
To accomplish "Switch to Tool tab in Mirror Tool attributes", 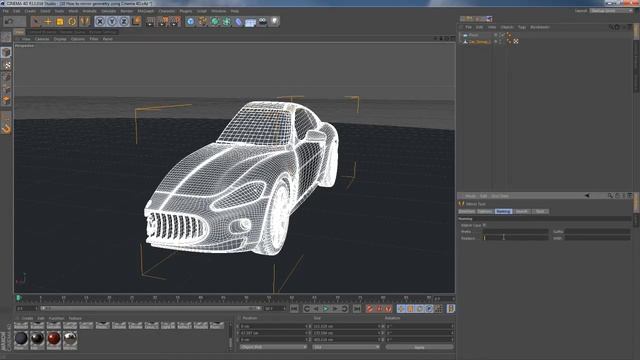I will pos(540,211).
